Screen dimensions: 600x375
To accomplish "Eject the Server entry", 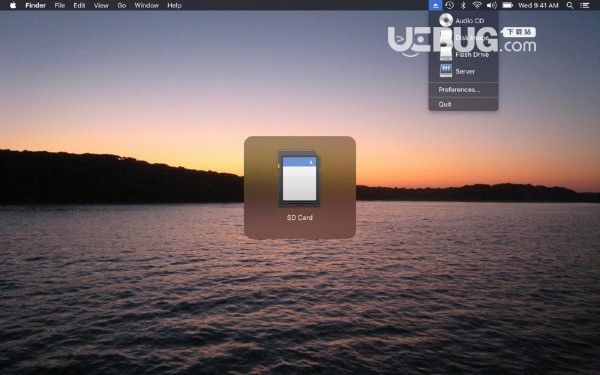I will [463, 71].
